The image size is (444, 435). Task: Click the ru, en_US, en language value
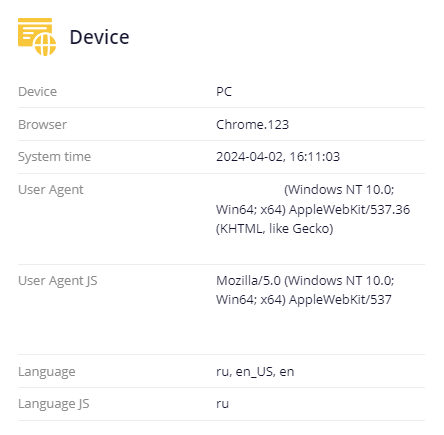pyautogui.click(x=255, y=372)
